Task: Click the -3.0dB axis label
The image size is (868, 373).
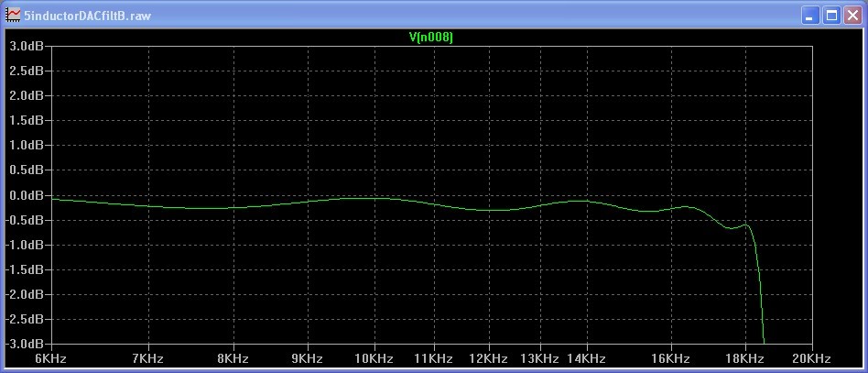Action: coord(25,344)
